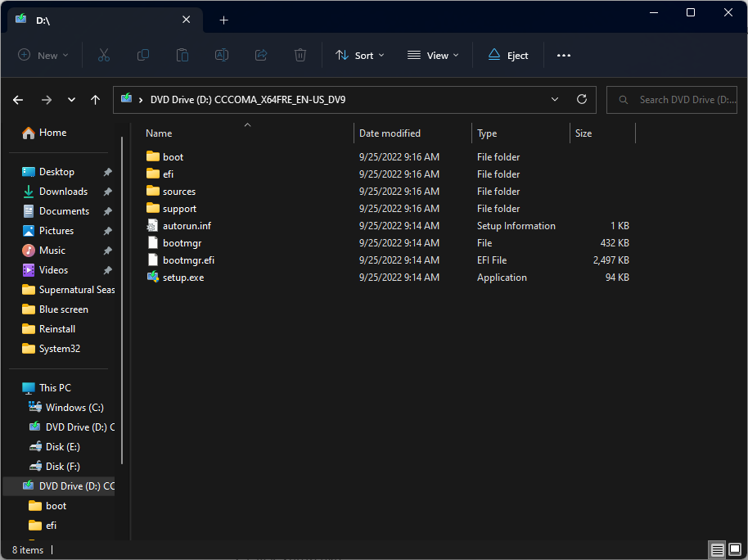Click the sources folder icon

click(x=153, y=191)
